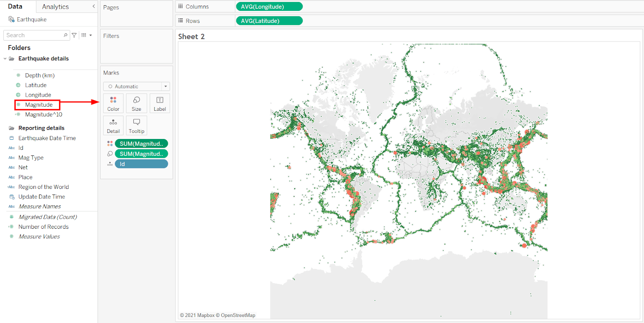This screenshot has width=644, height=323.
Task: Select the Place field
Action: (x=25, y=177)
